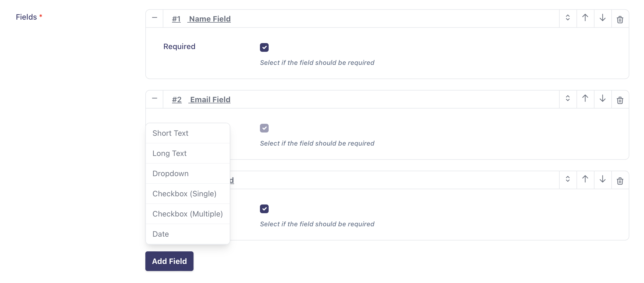The image size is (644, 283).
Task: Collapse the Name Field panel
Action: tap(155, 18)
